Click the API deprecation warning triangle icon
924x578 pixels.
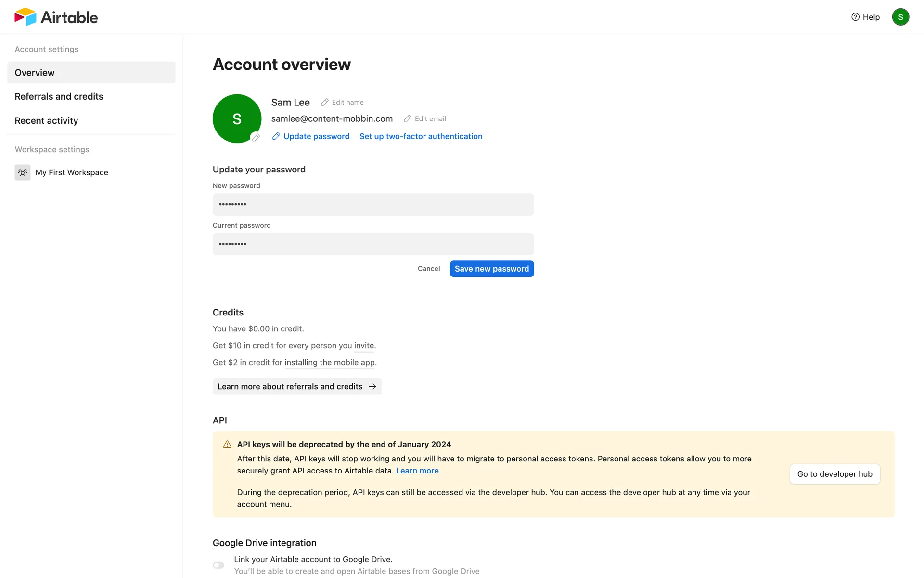pos(227,445)
